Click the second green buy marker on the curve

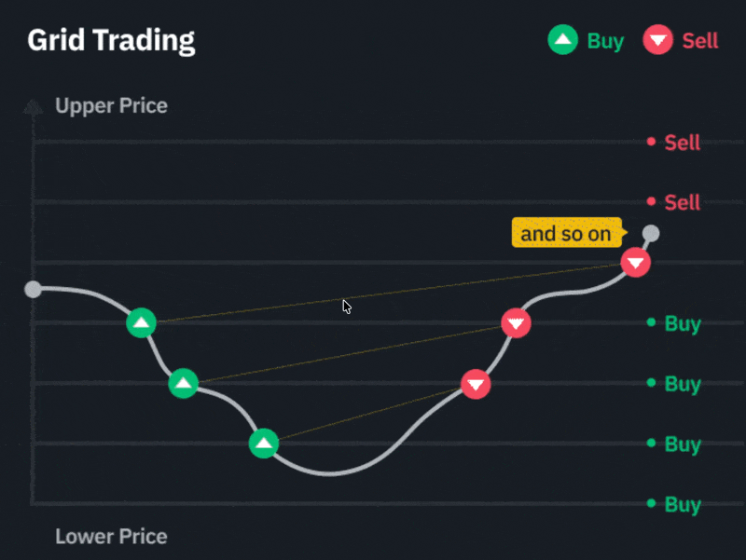184,383
